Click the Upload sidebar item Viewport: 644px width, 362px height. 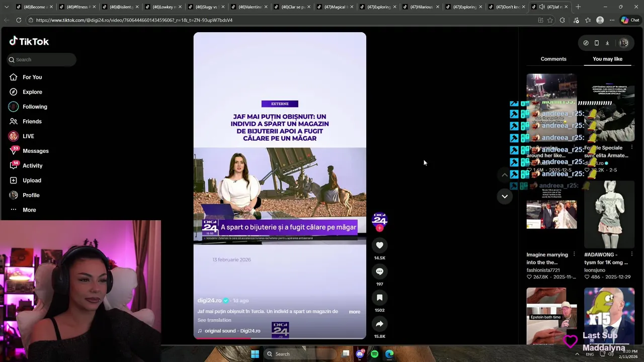point(32,180)
